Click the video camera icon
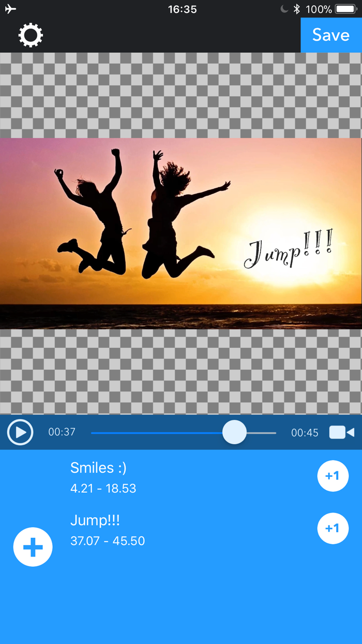This screenshot has height=644, width=362. [342, 432]
